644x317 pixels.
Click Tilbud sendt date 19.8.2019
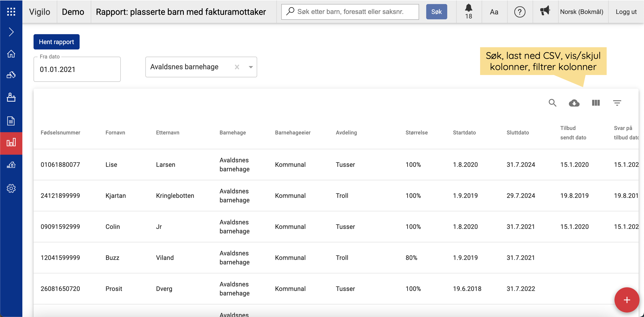574,196
